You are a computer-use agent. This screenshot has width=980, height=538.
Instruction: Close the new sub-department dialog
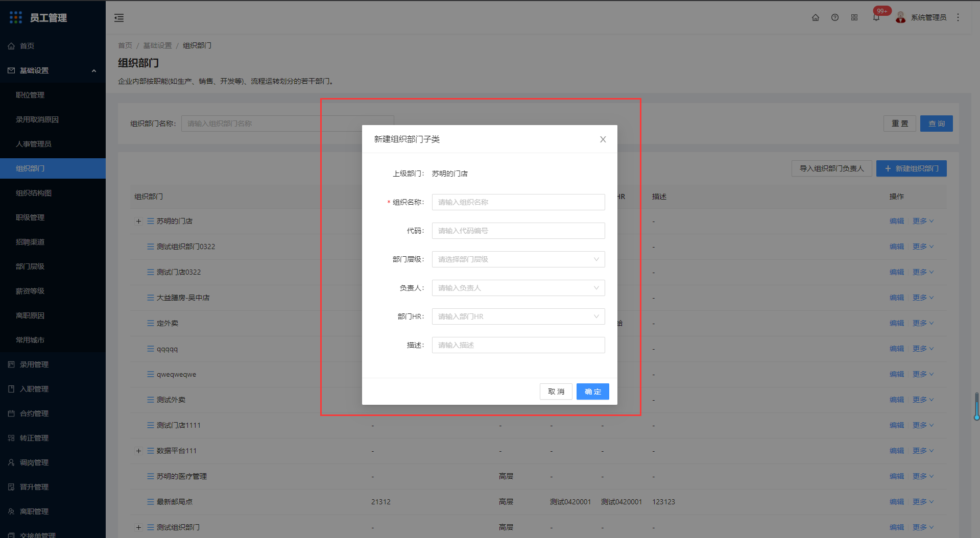603,139
